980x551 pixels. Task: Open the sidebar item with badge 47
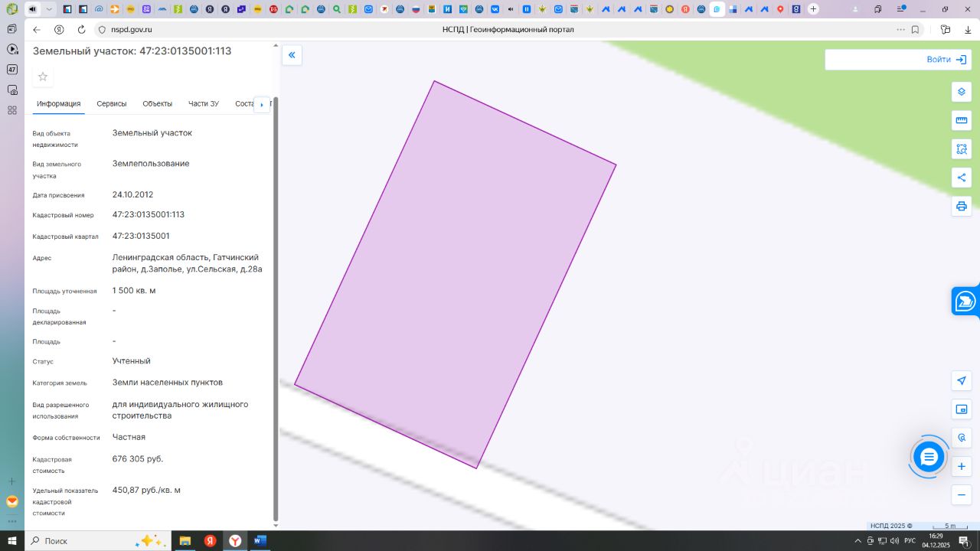(12, 70)
